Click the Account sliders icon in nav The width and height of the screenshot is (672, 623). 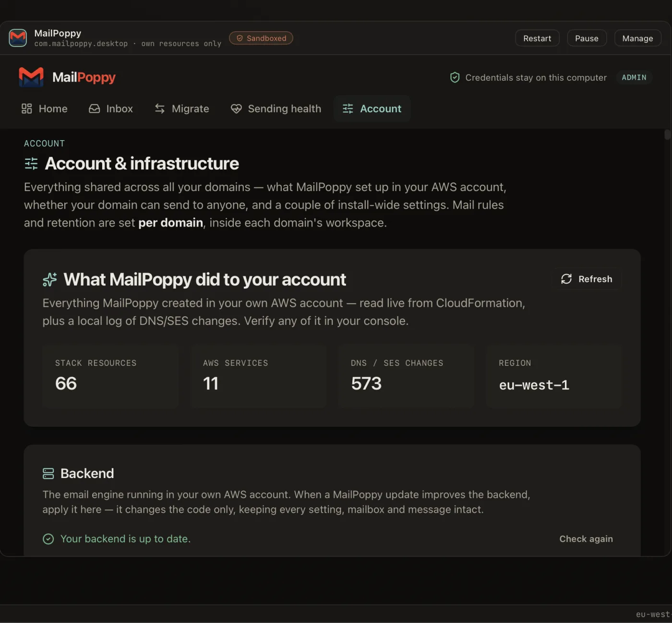348,108
